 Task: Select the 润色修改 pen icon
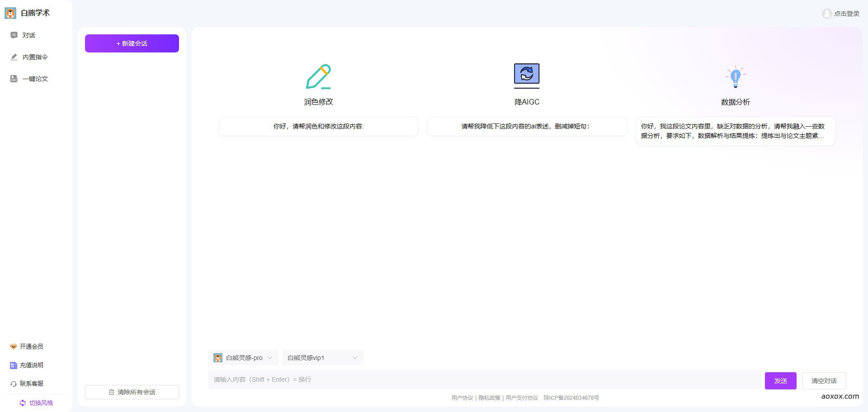click(318, 76)
